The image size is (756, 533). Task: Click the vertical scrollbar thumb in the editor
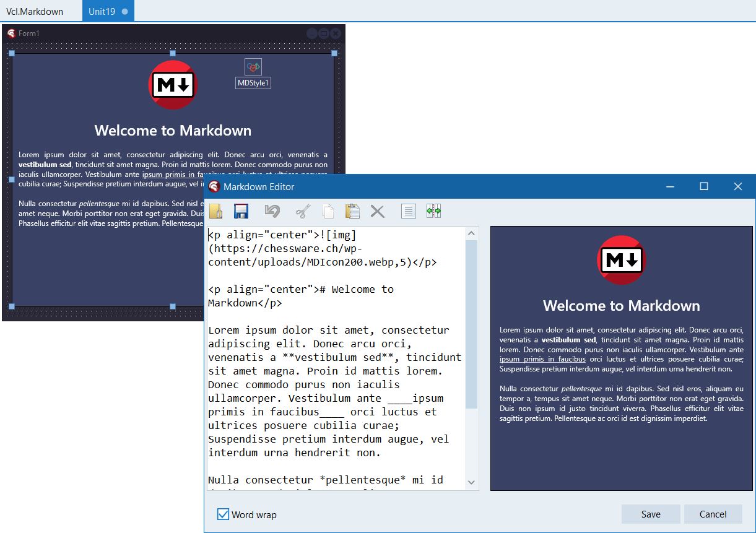click(x=471, y=324)
